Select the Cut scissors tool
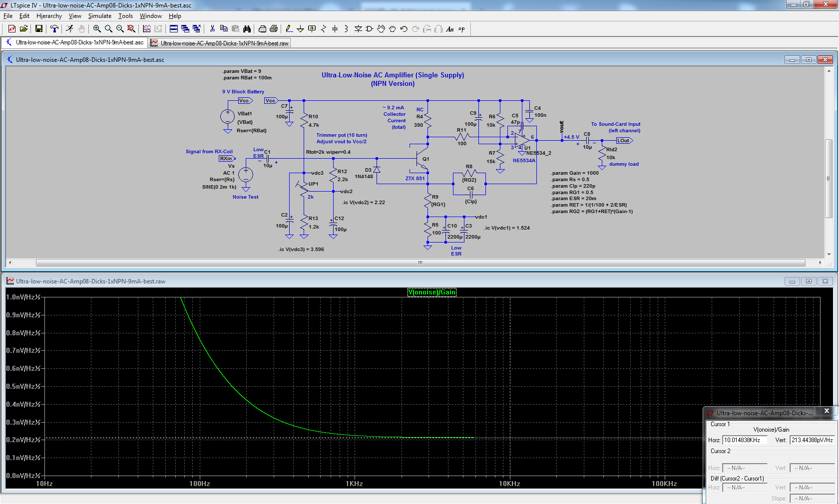This screenshot has height=504, width=839. click(212, 29)
